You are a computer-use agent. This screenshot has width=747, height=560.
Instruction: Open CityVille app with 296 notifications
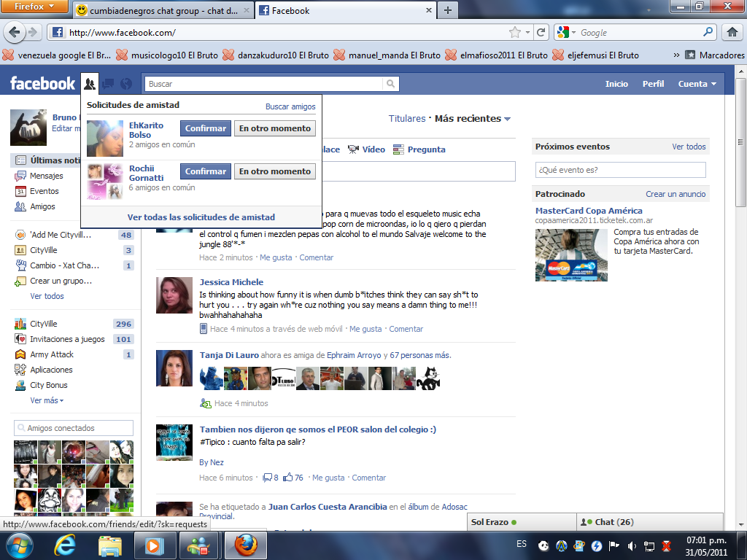click(x=43, y=324)
